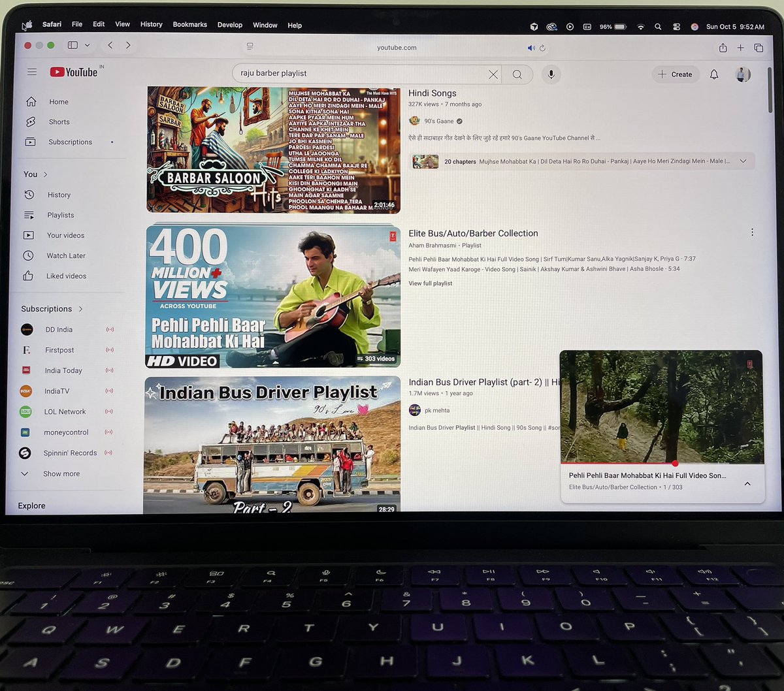The height and width of the screenshot is (691, 784).
Task: Open 90's Gaane channel
Action: 439,121
